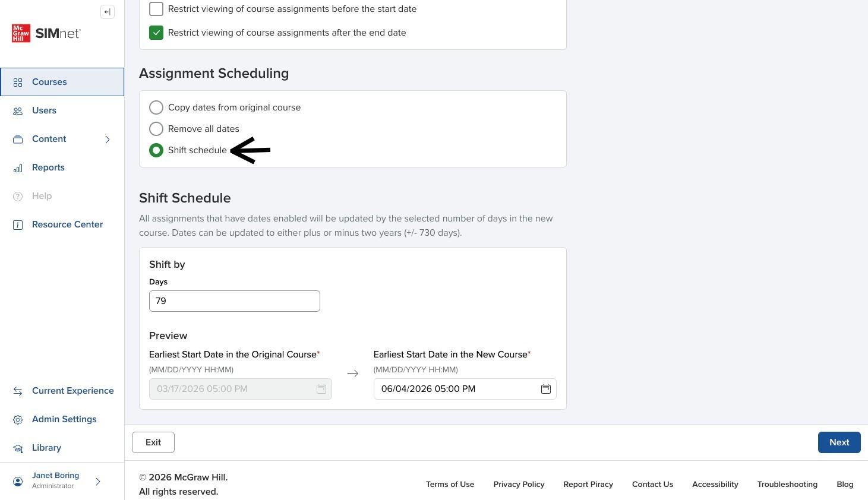Click the Exit button
Viewport: 868px width, 500px height.
point(153,442)
